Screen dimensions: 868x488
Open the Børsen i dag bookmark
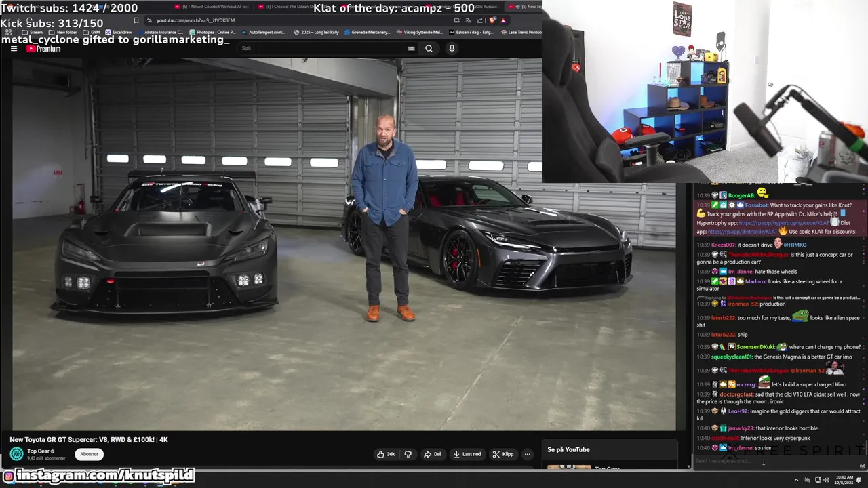[x=471, y=32]
